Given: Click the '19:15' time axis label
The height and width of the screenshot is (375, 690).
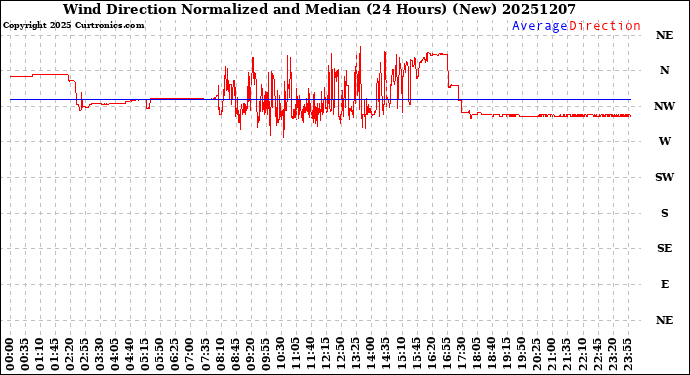Looking at the screenshot, I should [505, 354].
